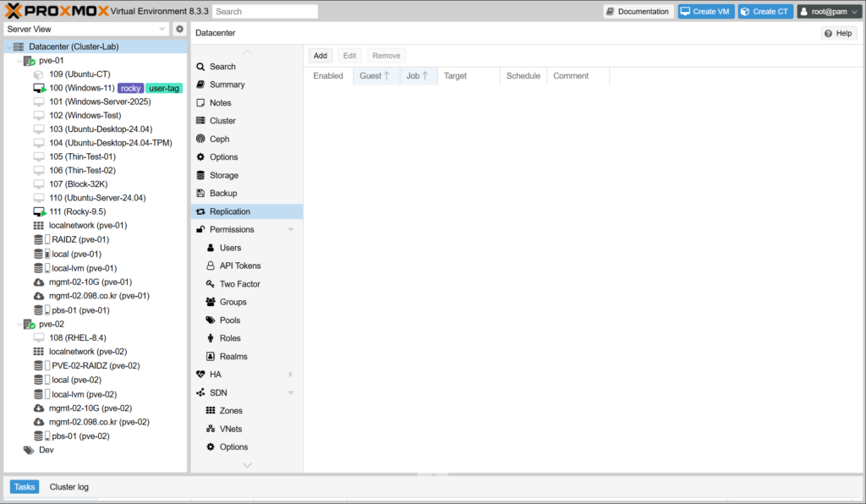The height and width of the screenshot is (504, 866).
Task: Click the Add replication button
Action: pos(321,56)
